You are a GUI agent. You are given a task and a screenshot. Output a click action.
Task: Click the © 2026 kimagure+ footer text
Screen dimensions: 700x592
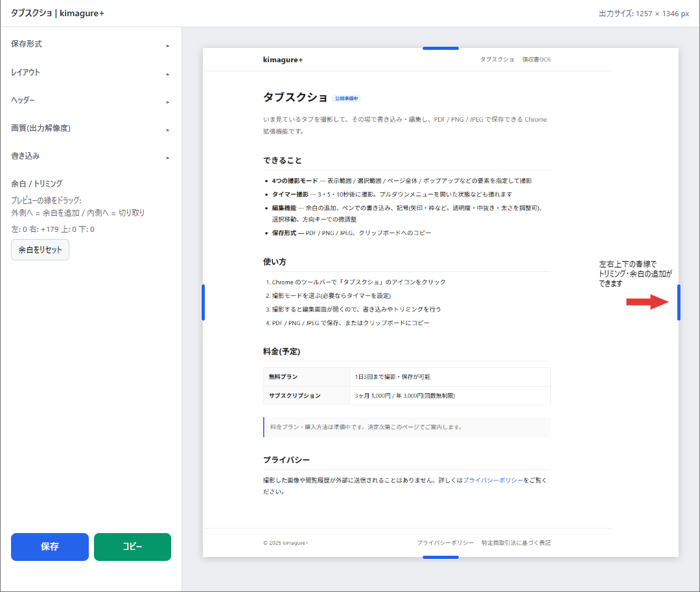pyautogui.click(x=286, y=543)
